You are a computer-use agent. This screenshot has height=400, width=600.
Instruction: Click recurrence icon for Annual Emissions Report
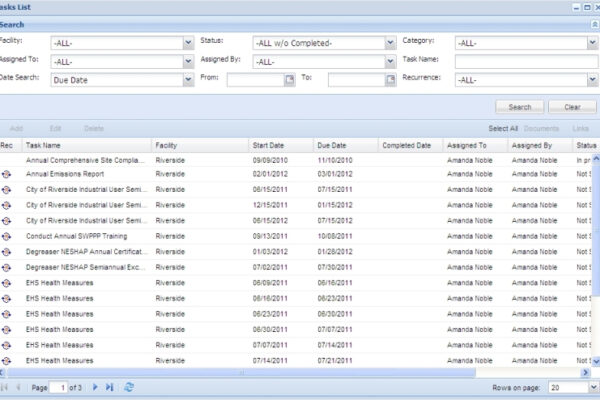tap(6, 175)
